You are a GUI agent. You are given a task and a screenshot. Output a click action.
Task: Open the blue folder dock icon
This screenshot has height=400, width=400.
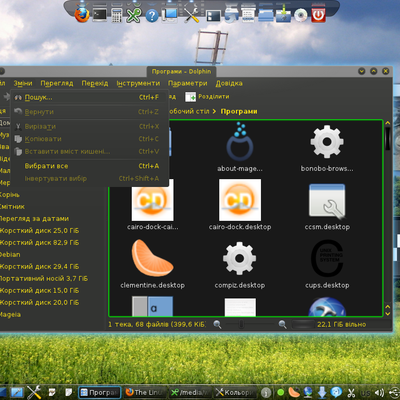point(266,16)
